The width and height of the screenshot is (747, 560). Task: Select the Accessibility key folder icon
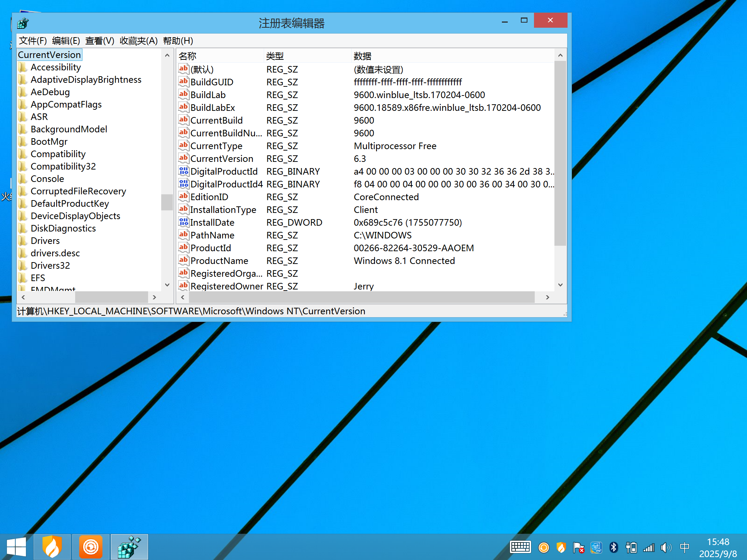tap(23, 67)
